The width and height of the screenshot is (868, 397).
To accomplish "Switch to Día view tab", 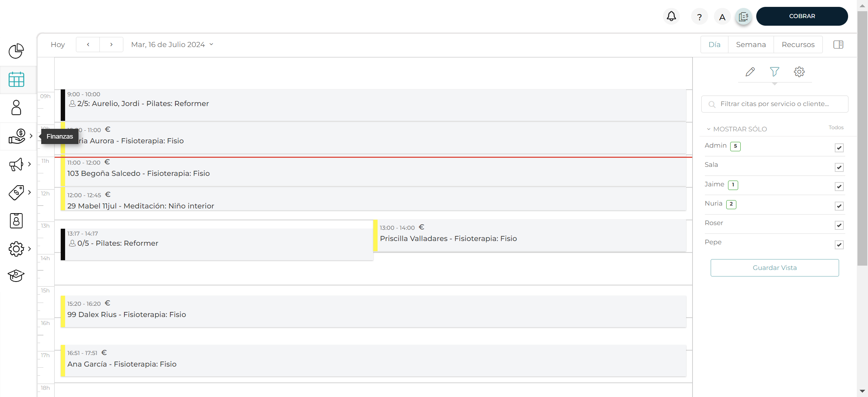I will [714, 45].
